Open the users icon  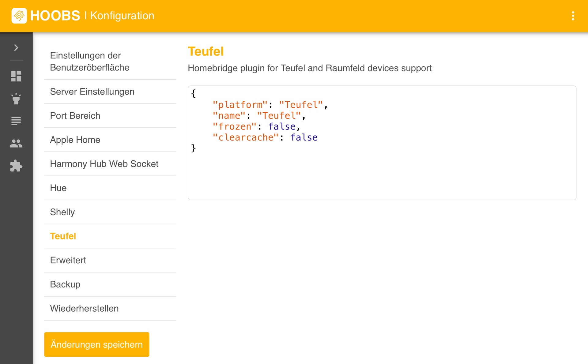click(16, 143)
